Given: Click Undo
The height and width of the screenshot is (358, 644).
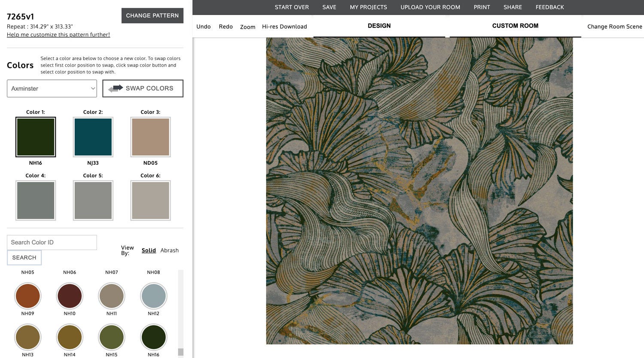Looking at the screenshot, I should (204, 27).
